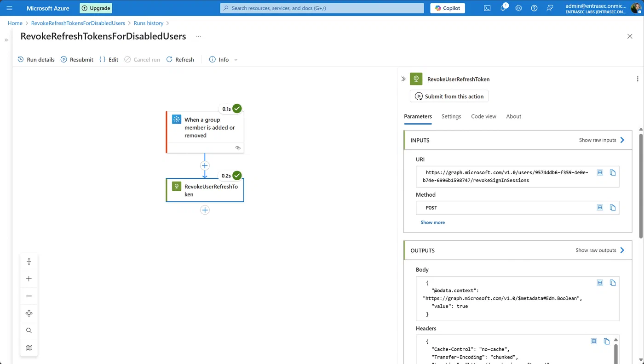Image resolution: width=644 pixels, height=364 pixels.
Task: Open the Info dropdown in the toolbar
Action: click(x=224, y=60)
